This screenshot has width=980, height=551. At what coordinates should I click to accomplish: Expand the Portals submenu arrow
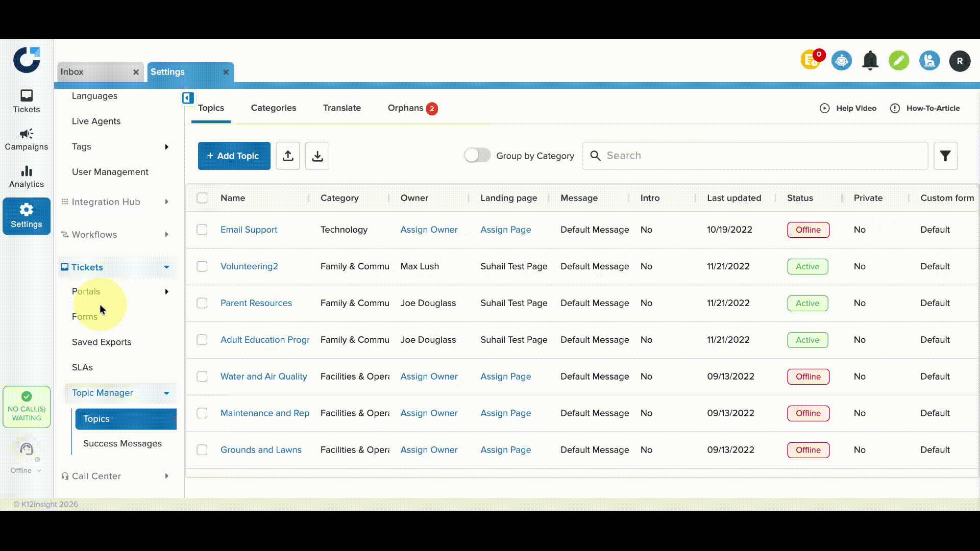pyautogui.click(x=166, y=291)
